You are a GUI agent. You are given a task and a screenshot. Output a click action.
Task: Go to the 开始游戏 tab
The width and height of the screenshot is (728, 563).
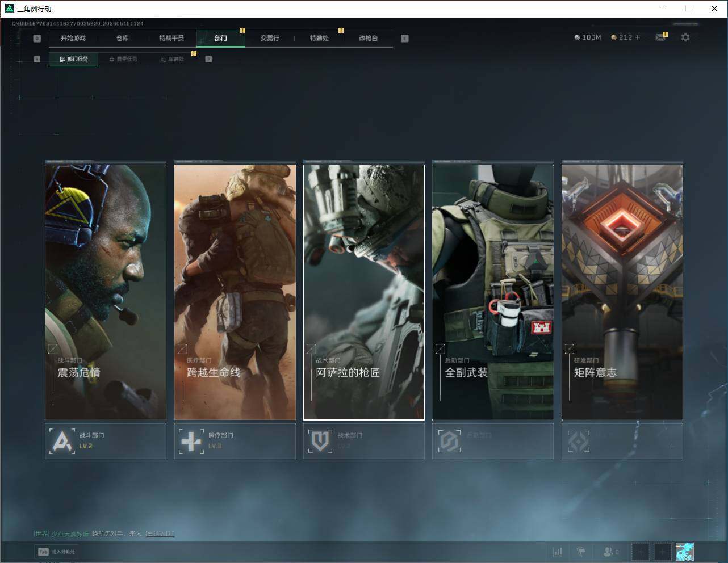[x=73, y=38]
